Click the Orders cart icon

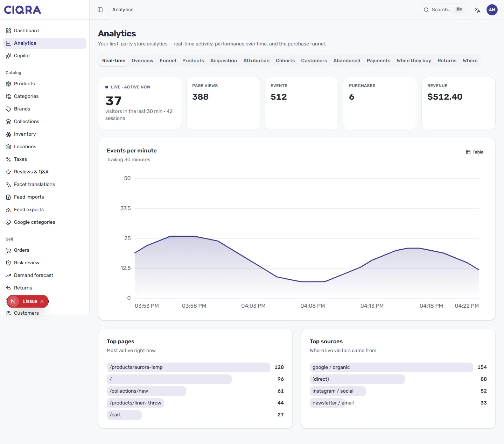click(x=8, y=250)
